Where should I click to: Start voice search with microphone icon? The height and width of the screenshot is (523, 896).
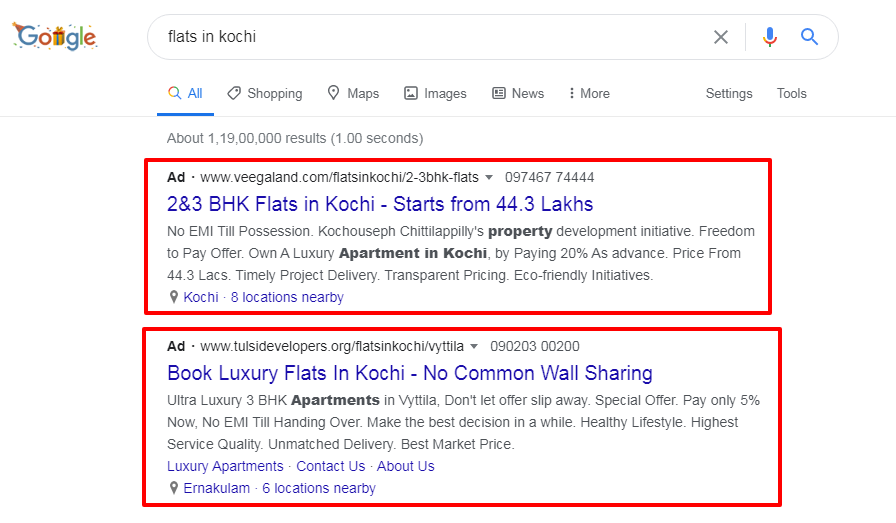point(770,37)
